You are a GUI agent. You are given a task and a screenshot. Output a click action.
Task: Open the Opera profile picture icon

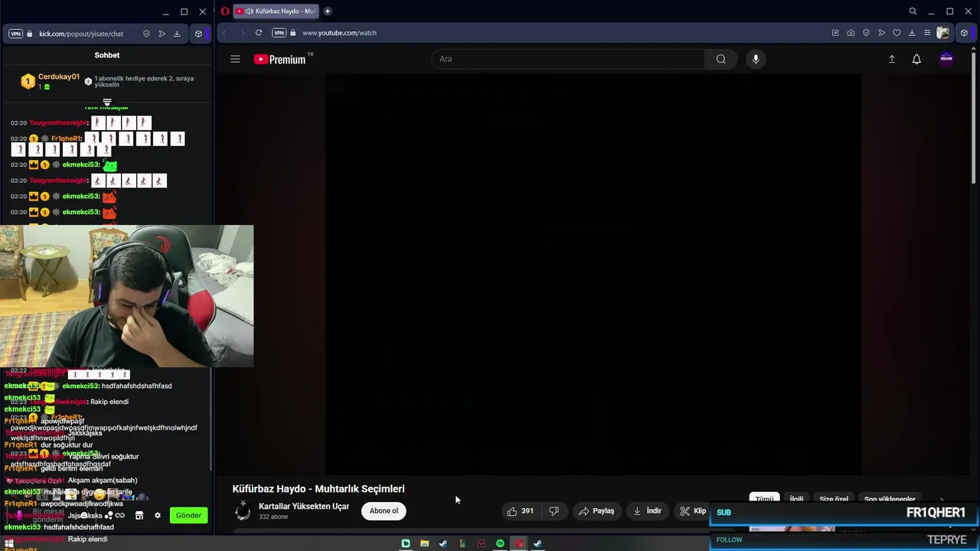[x=943, y=33]
